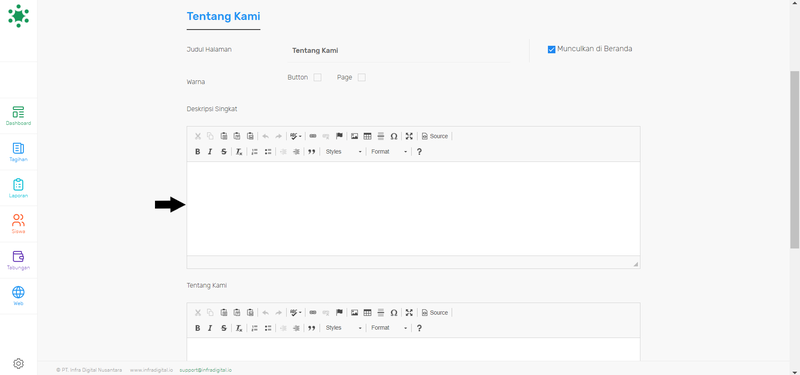This screenshot has width=800, height=375.
Task: Pick the Button color swatch box
Action: pyautogui.click(x=317, y=78)
